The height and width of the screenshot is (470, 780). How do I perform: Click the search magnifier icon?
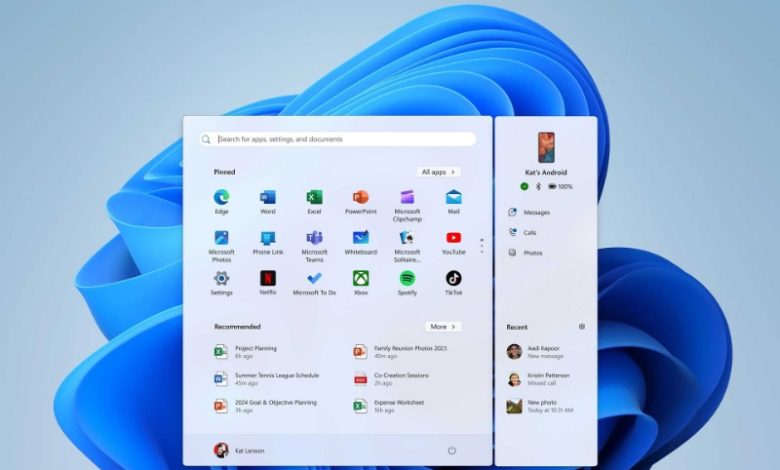click(206, 139)
